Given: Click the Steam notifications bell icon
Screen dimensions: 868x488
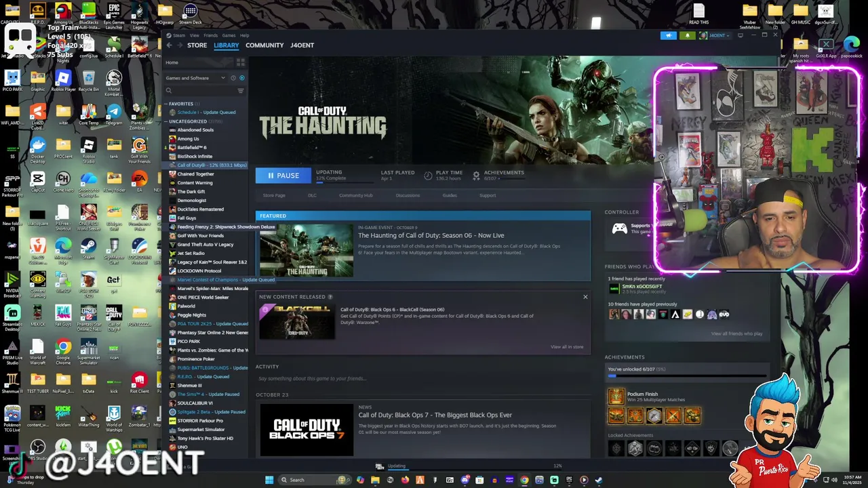Looking at the screenshot, I should [x=687, y=35].
